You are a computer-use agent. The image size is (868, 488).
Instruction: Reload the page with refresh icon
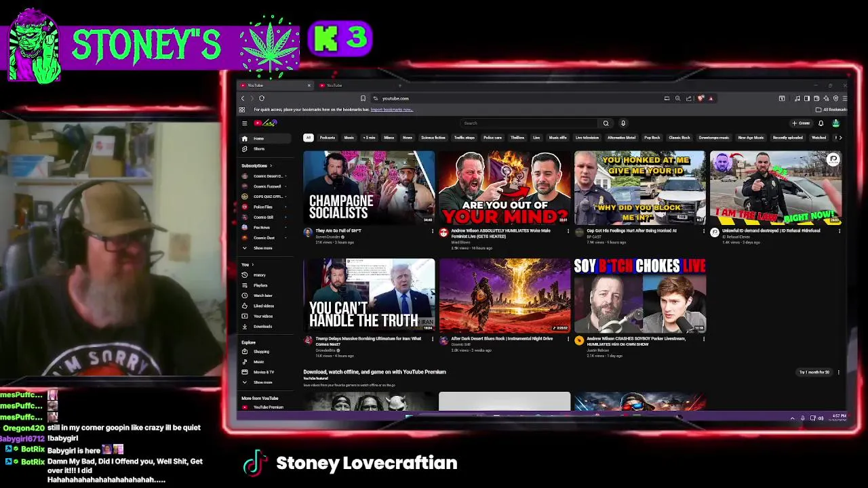262,98
